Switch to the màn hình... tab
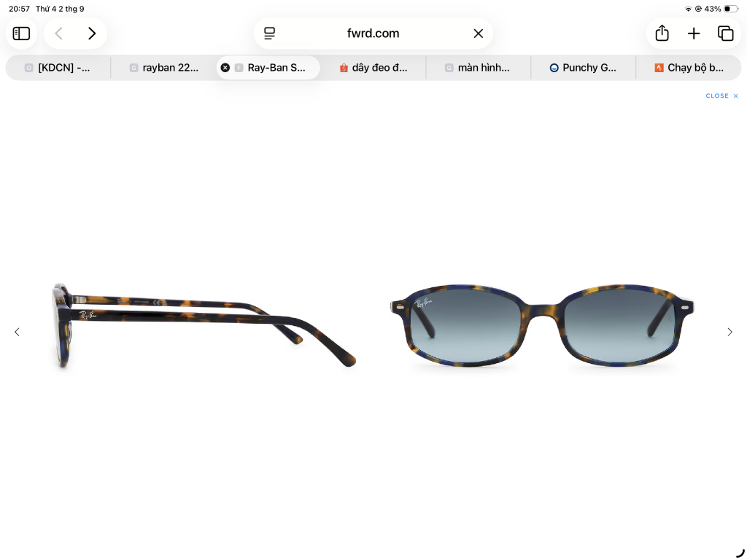 coord(479,68)
